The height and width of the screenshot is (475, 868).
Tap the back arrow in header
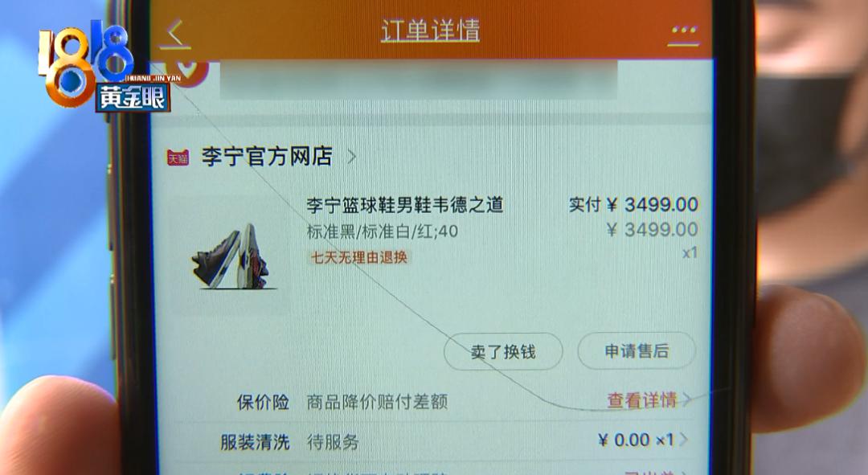pos(175,34)
